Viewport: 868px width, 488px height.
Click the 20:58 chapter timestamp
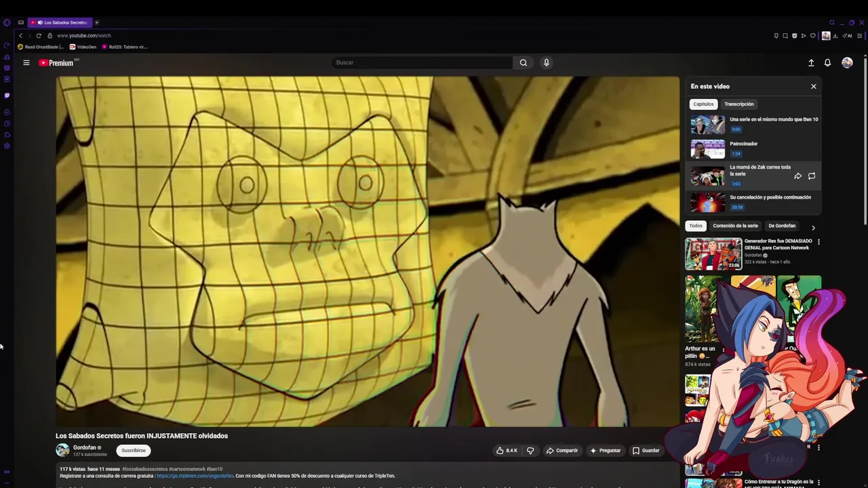tap(737, 207)
